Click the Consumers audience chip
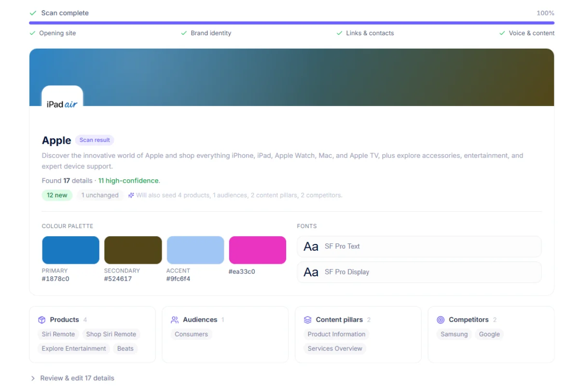 [x=192, y=334]
